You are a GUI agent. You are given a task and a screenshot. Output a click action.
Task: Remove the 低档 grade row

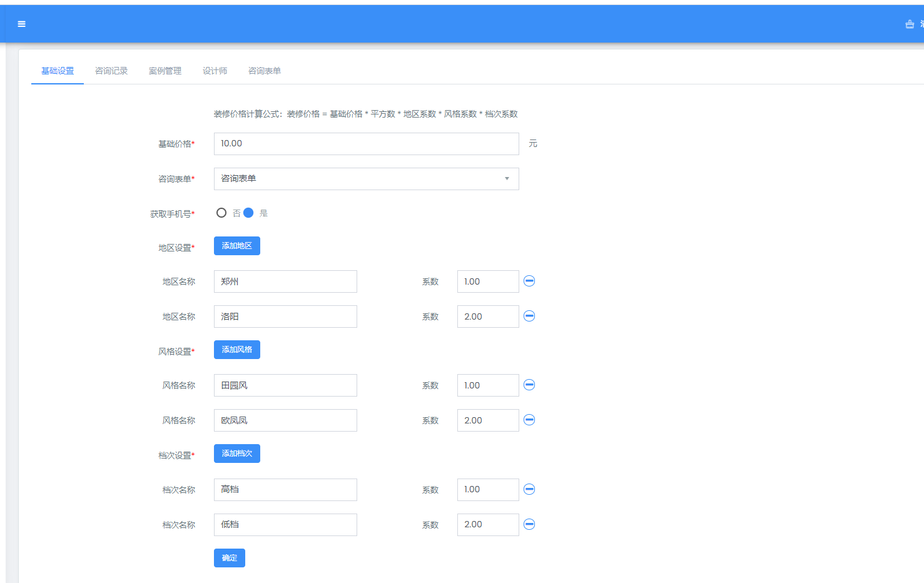[529, 524]
